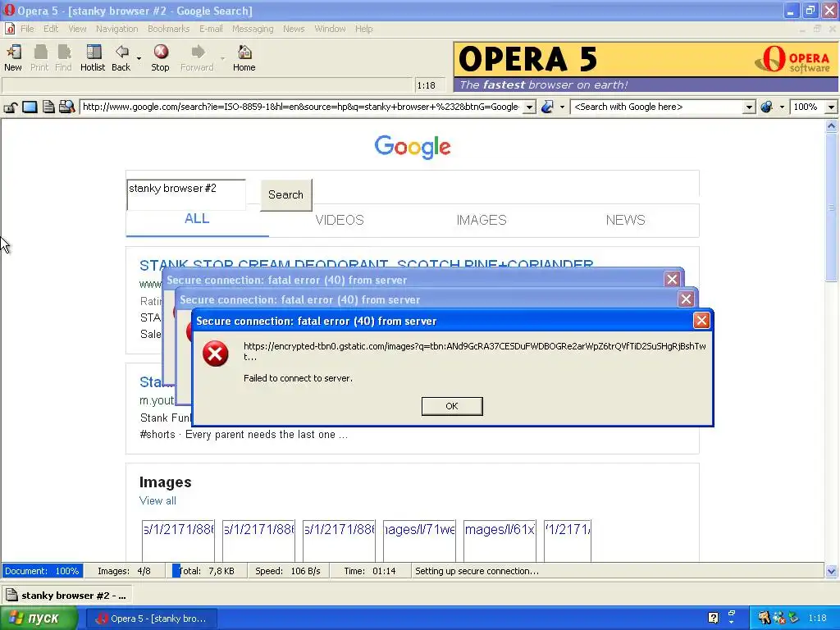Image resolution: width=840 pixels, height=630 pixels.
Task: Click the red error icon in dialog
Action: click(x=216, y=354)
